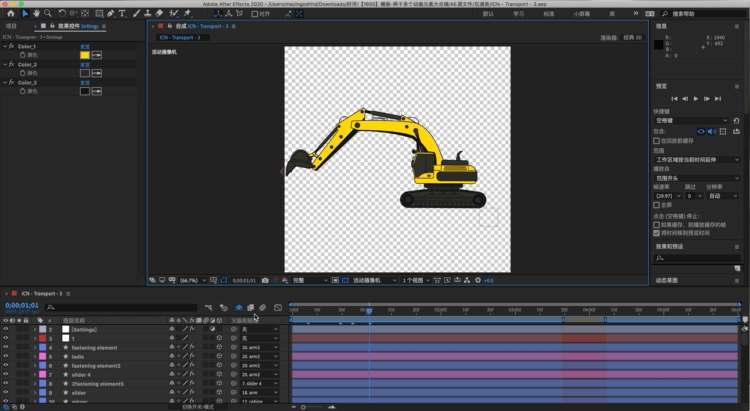750x411 pixels.
Task: Select the Eraser tool
Action: pyautogui.click(x=159, y=14)
